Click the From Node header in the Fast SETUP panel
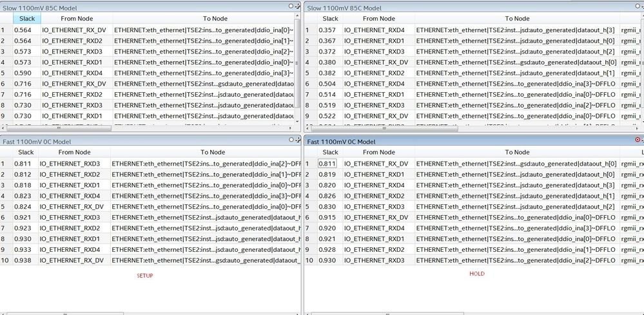The width and height of the screenshot is (644, 315). click(x=74, y=152)
